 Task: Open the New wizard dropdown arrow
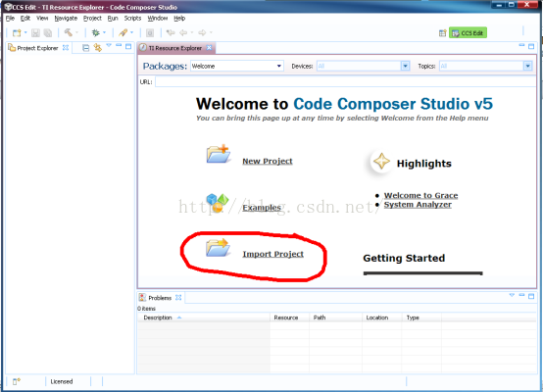pos(25,32)
